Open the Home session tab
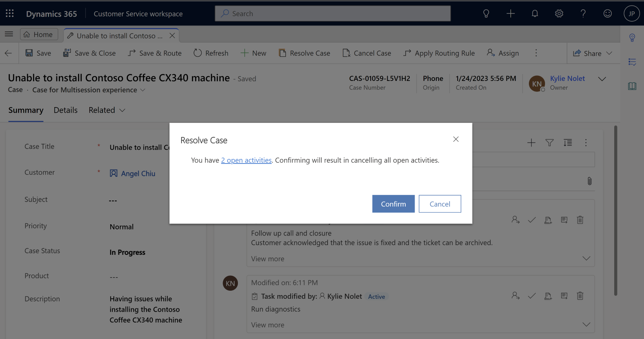This screenshot has width=644, height=339. 39,34
